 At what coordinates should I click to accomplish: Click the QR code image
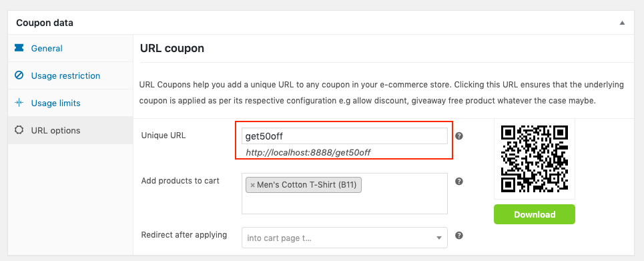tap(535, 159)
